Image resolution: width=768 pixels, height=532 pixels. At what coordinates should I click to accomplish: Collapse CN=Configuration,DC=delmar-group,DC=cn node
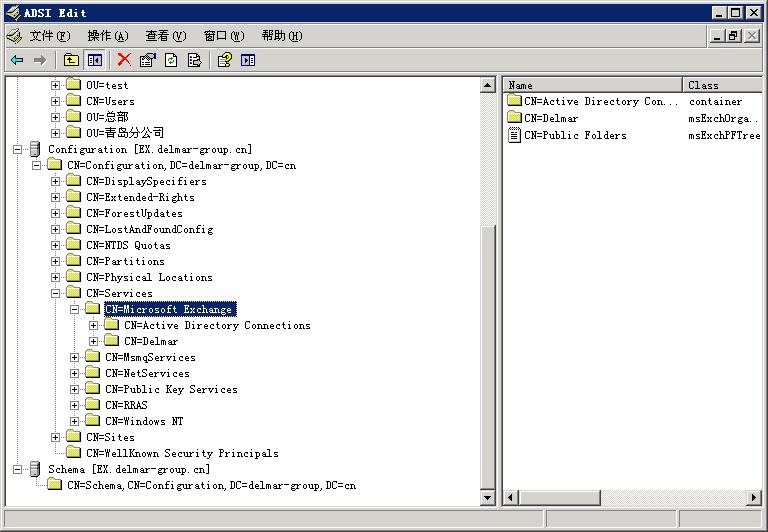(x=36, y=166)
